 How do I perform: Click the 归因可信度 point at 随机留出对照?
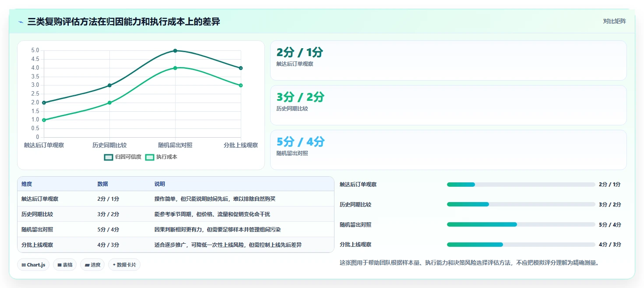pos(175,50)
